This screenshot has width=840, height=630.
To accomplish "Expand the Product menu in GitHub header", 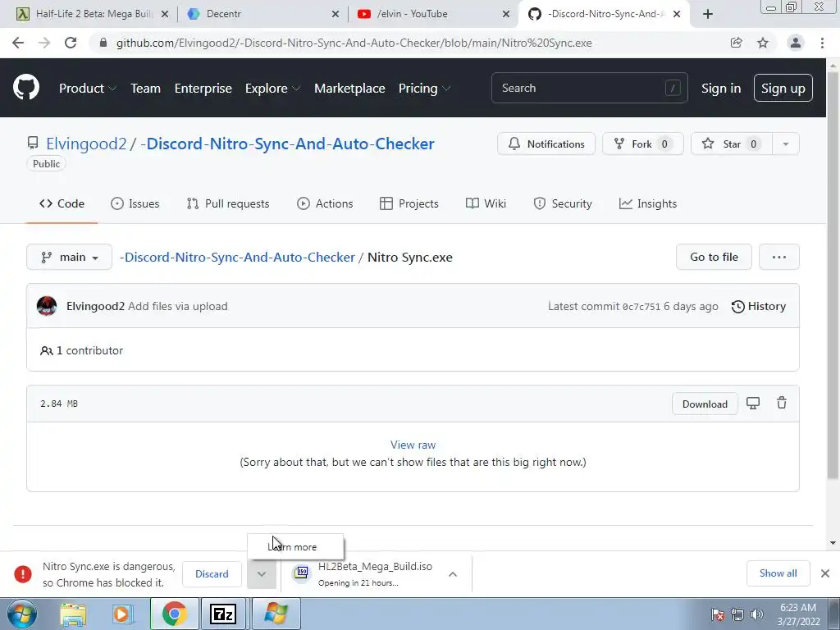I will (87, 89).
